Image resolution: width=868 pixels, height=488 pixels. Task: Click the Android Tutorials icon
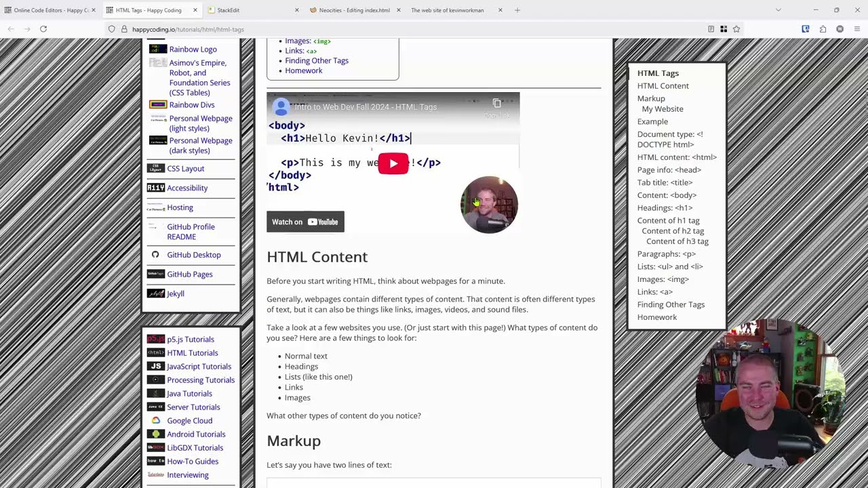156,434
